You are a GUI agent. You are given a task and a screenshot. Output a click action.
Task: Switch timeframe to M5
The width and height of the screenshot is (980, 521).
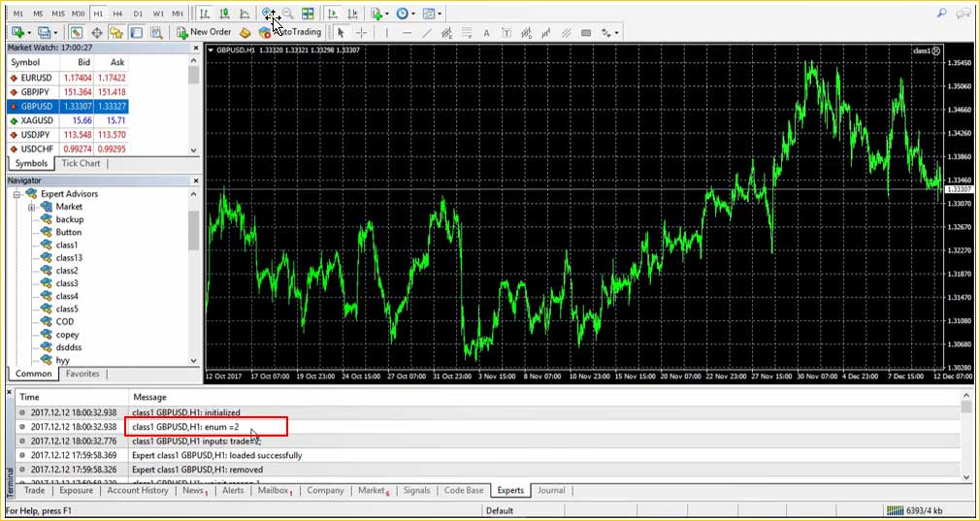point(38,14)
